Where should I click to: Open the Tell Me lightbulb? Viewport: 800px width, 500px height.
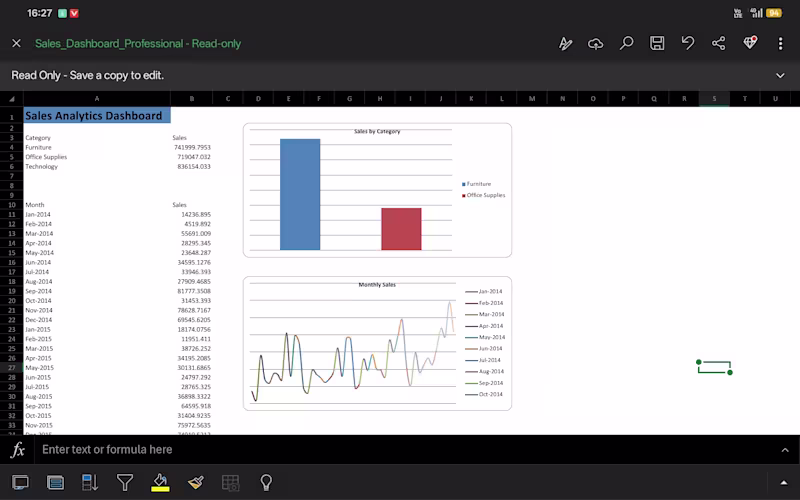[266, 482]
